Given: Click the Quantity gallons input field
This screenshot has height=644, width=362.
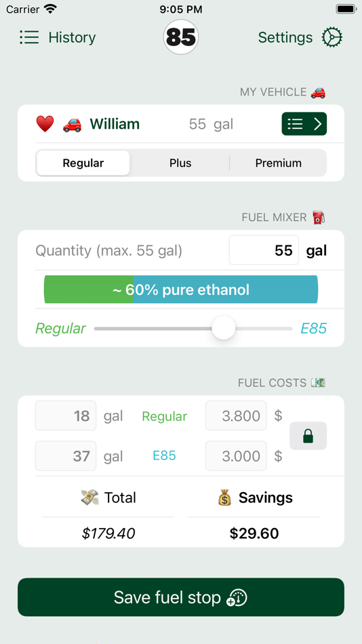Looking at the screenshot, I should 264,250.
